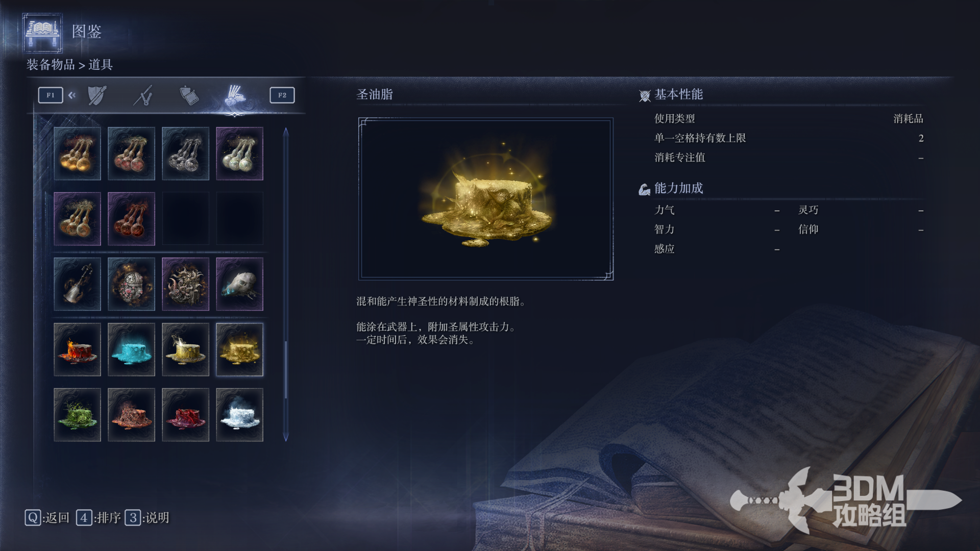Select the violin item icon
980x551 pixels.
coord(77,284)
